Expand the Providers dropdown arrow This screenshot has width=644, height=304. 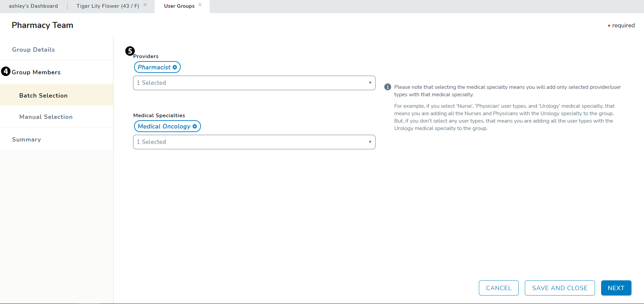(370, 83)
